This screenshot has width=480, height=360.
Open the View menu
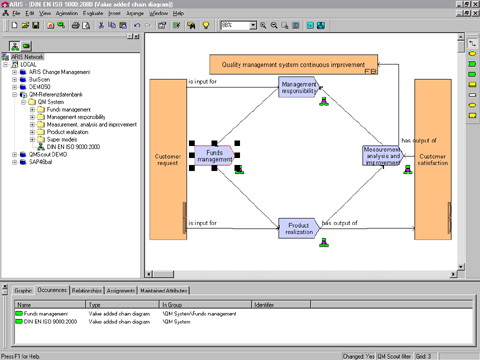click(45, 13)
